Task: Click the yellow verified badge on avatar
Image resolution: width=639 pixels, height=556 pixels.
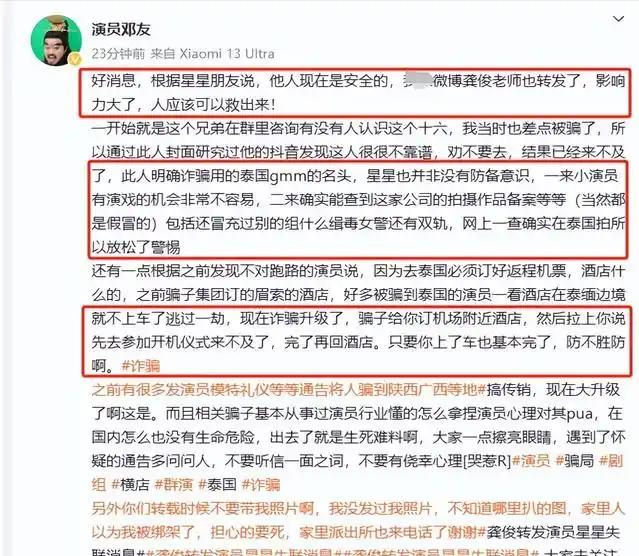Action: pos(74,60)
